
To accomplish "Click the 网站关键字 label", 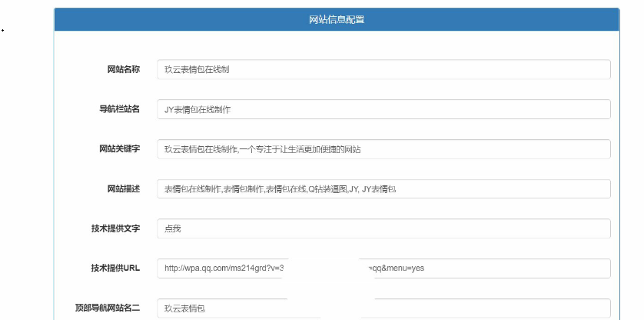I will pyautogui.click(x=120, y=149).
